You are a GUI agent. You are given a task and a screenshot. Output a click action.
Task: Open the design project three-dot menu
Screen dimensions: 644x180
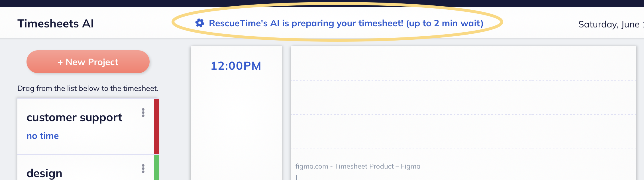143,169
